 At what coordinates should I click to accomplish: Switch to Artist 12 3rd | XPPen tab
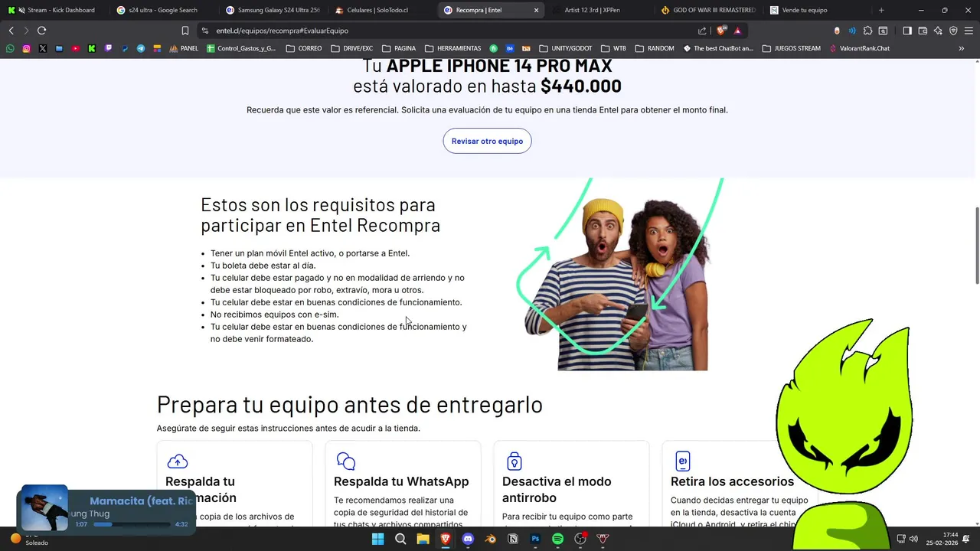coord(599,10)
